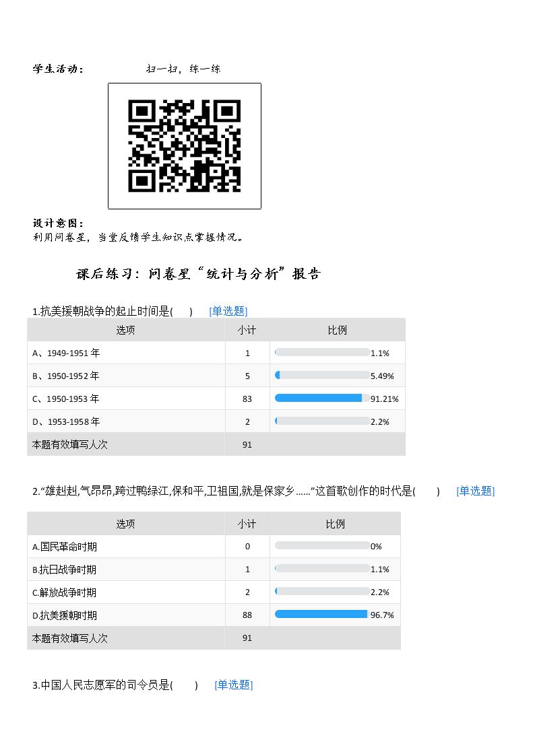Select the 91.21% progress bar for option C
The width and height of the screenshot is (535, 756).
coord(322,399)
